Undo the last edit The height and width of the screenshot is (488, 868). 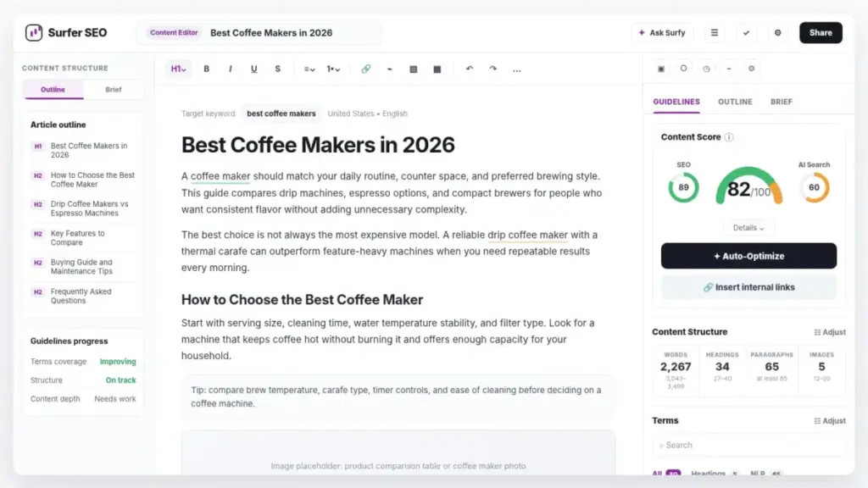(x=470, y=69)
